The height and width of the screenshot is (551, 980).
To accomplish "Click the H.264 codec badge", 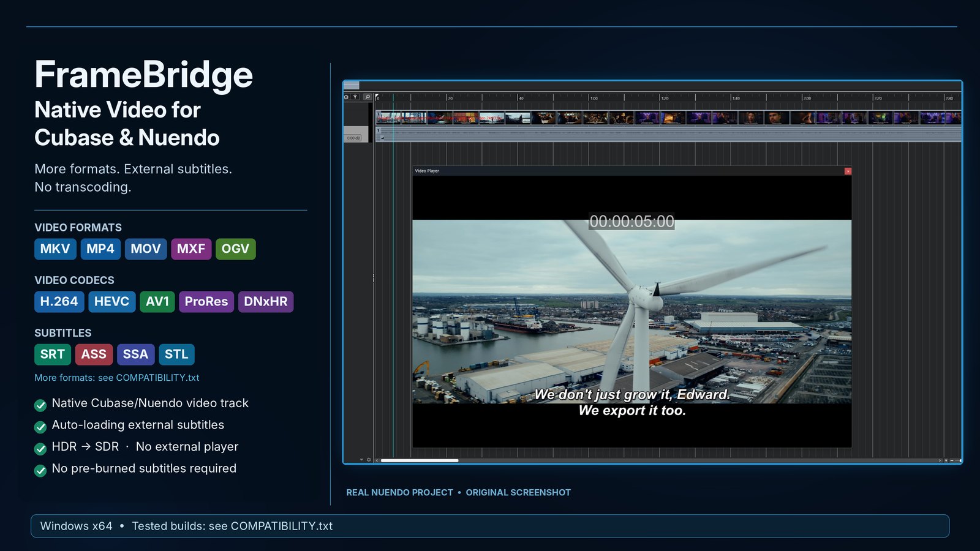I will pos(59,302).
